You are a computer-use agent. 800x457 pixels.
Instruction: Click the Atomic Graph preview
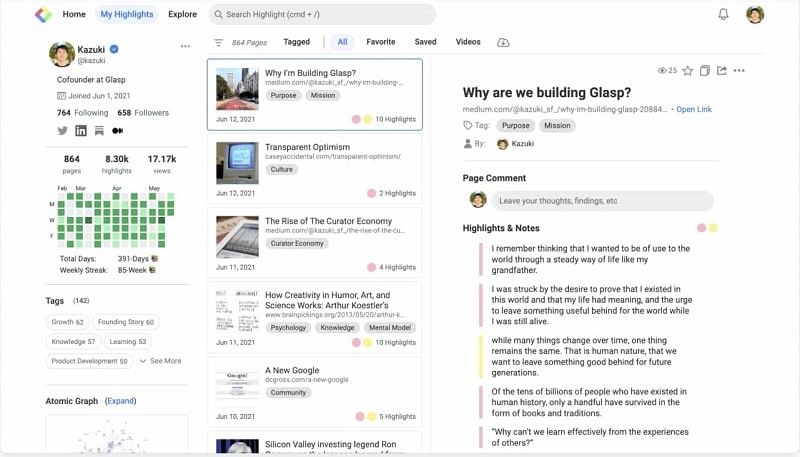tap(117, 434)
